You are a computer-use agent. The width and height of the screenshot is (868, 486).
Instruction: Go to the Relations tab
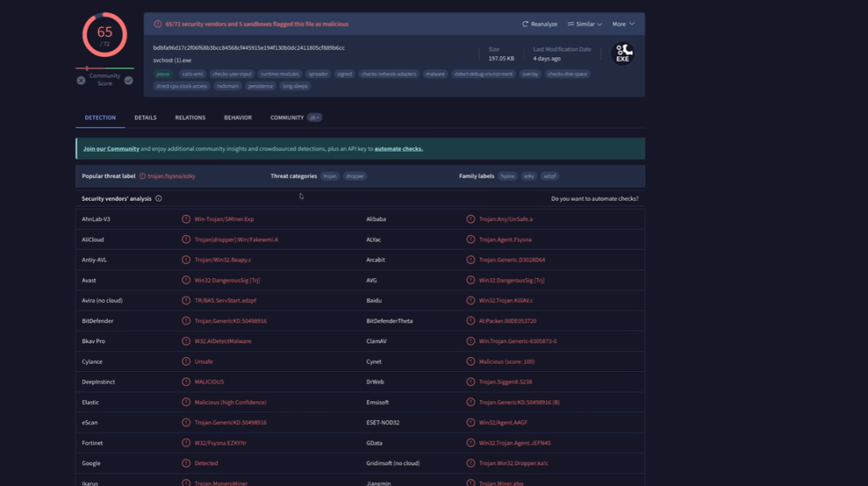[x=190, y=117]
